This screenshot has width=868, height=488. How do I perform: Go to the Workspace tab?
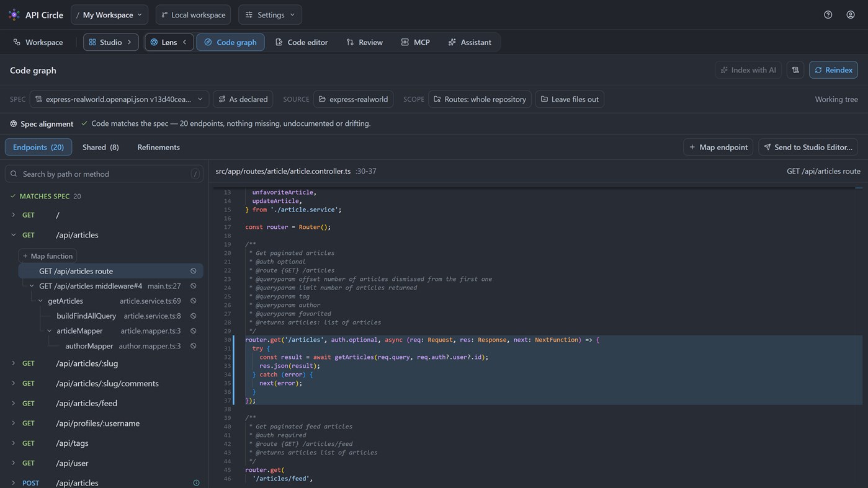point(38,42)
